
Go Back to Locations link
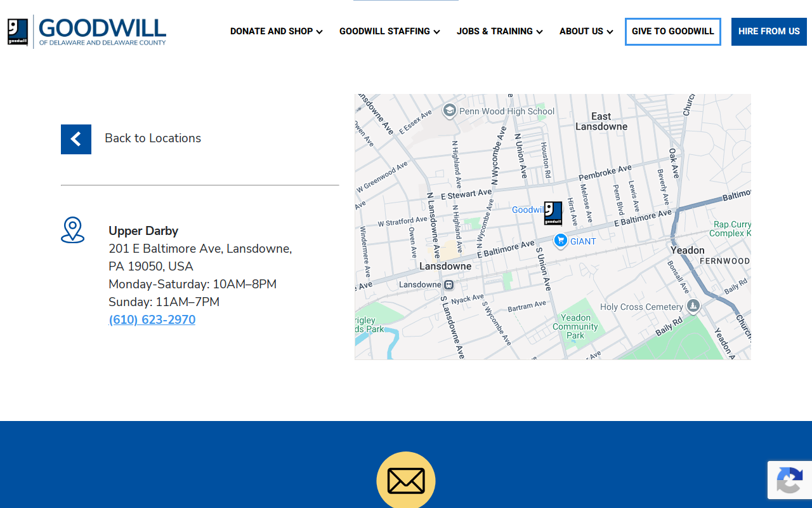click(153, 138)
